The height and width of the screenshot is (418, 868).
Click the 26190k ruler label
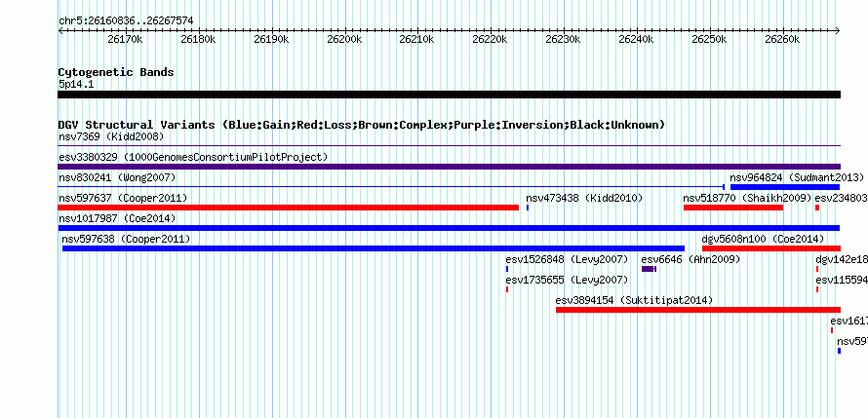pos(271,39)
